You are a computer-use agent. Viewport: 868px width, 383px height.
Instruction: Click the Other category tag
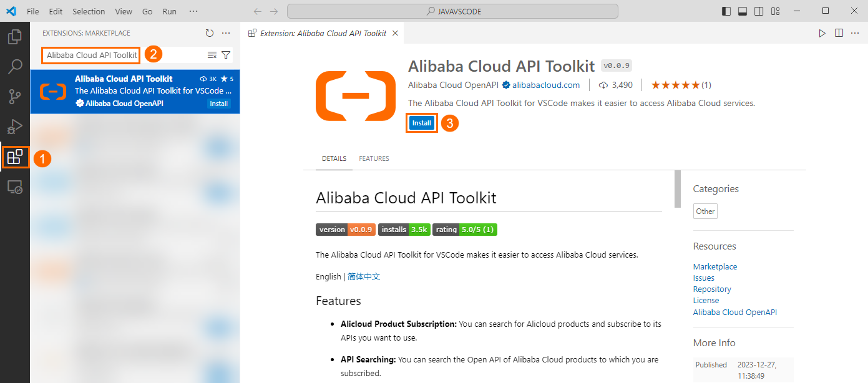click(x=706, y=211)
